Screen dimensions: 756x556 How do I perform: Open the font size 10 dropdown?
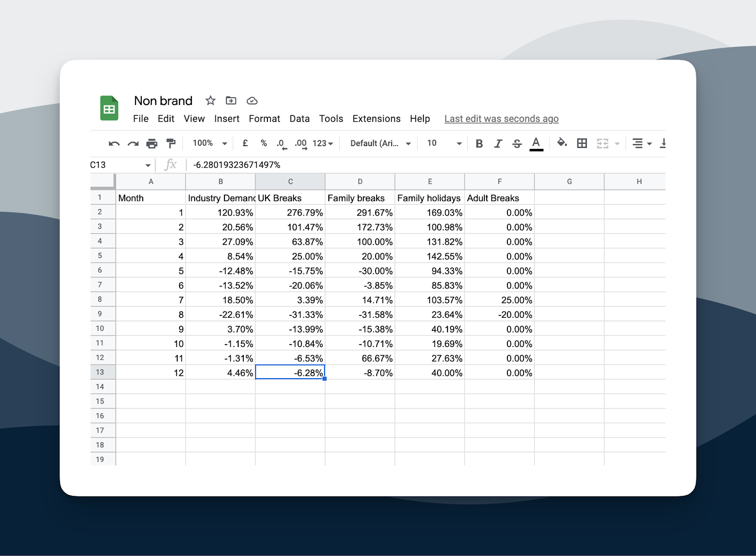pos(444,143)
